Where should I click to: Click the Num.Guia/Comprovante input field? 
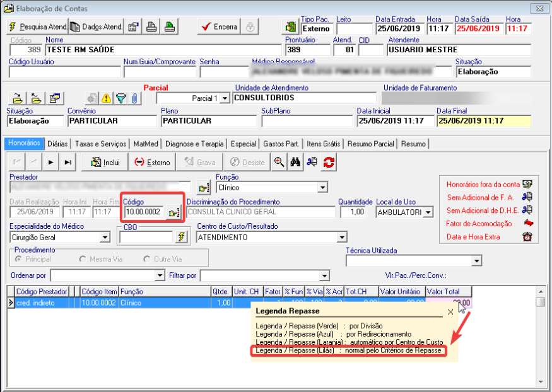(160, 72)
